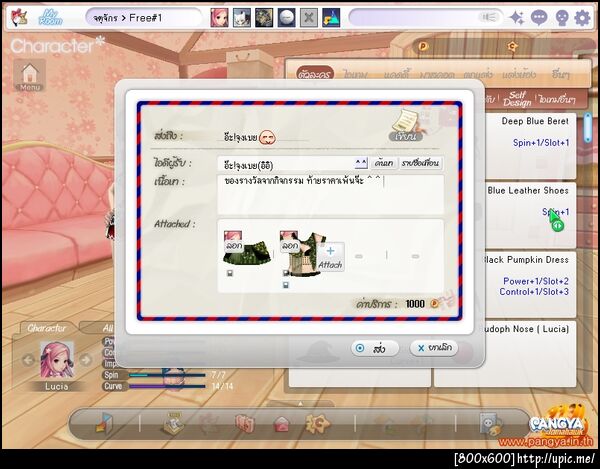The image size is (600, 469).
Task: Open the pink suitcase icon in bottom bar
Action: tap(245, 424)
